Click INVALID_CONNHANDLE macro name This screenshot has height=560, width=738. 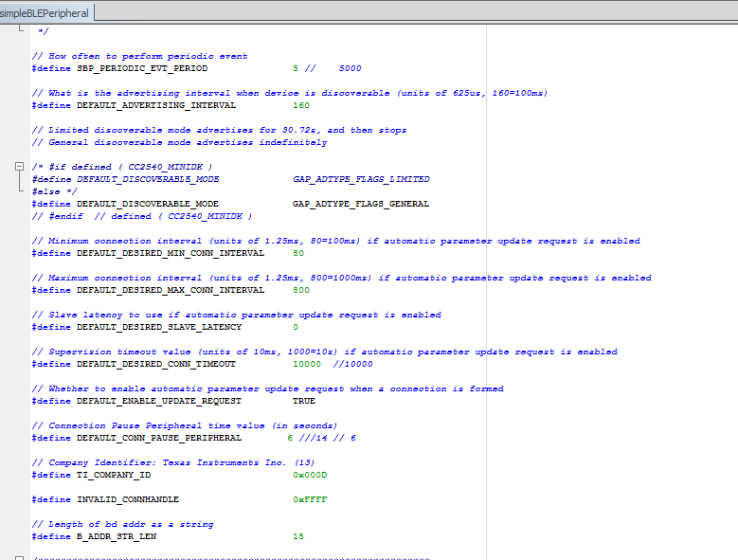click(x=128, y=499)
